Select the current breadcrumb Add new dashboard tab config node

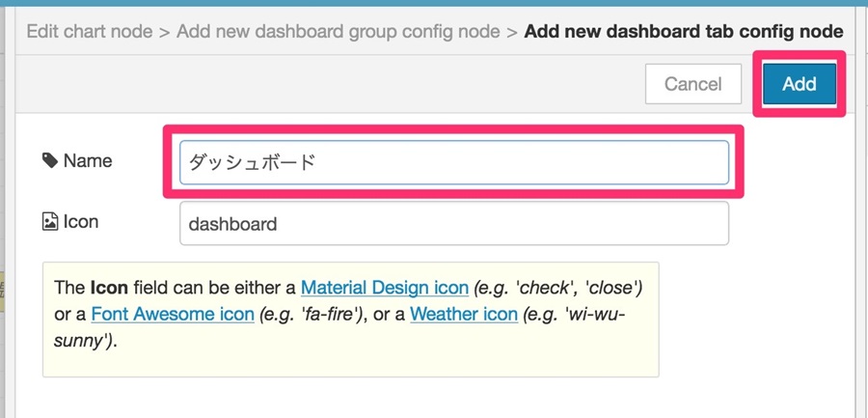[x=684, y=31]
